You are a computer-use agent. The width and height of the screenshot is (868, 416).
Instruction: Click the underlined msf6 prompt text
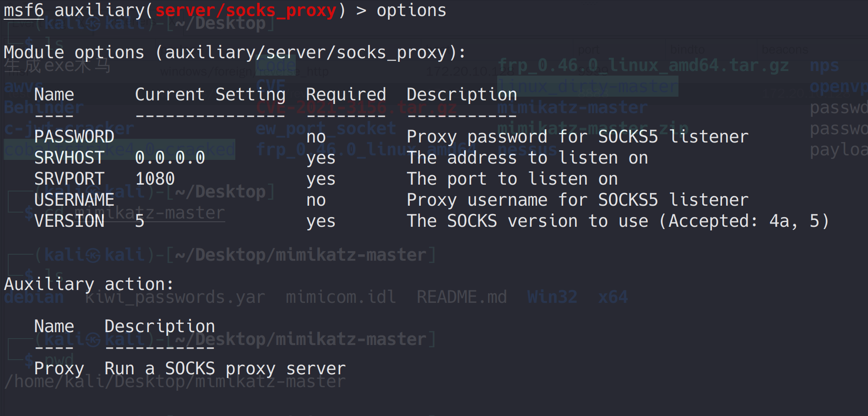click(24, 11)
